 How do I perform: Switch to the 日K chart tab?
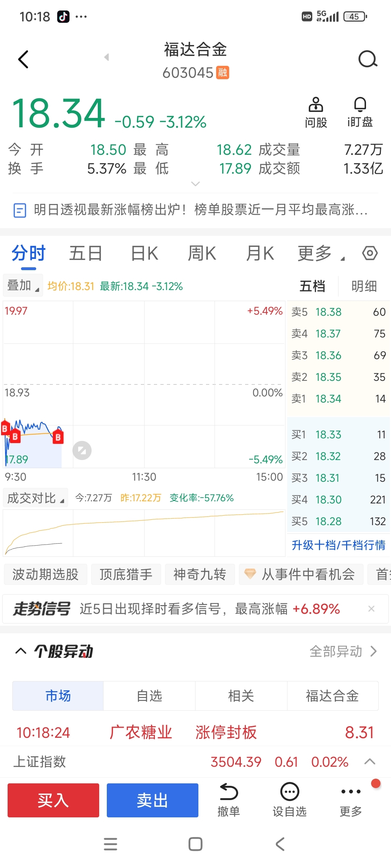(x=144, y=253)
